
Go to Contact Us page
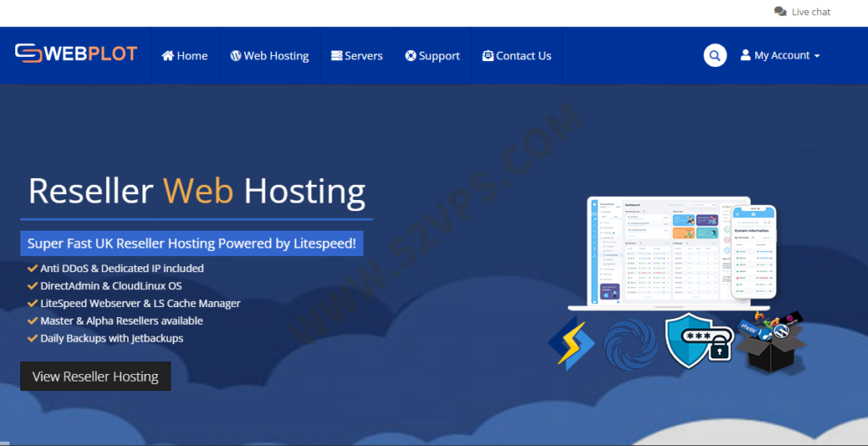pyautogui.click(x=516, y=55)
